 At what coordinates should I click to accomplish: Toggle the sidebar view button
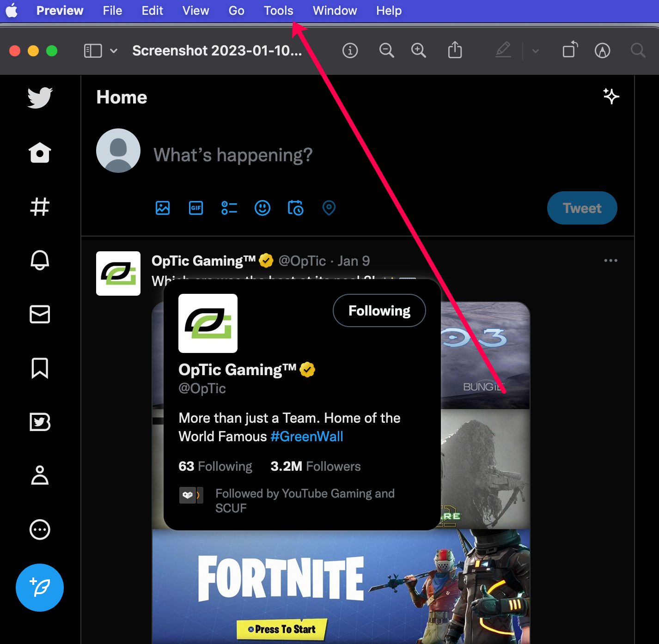pos(93,50)
